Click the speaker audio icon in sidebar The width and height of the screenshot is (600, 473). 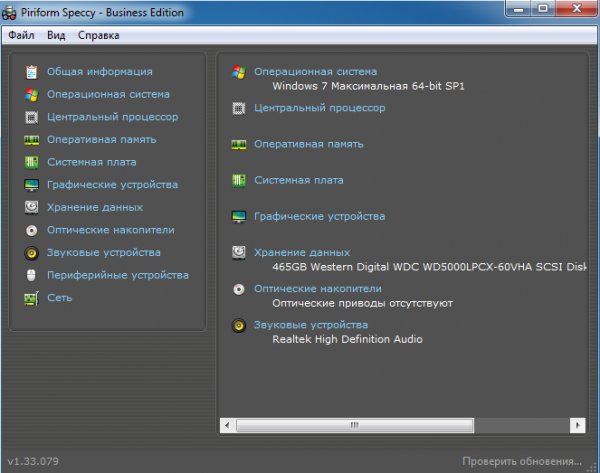(31, 253)
